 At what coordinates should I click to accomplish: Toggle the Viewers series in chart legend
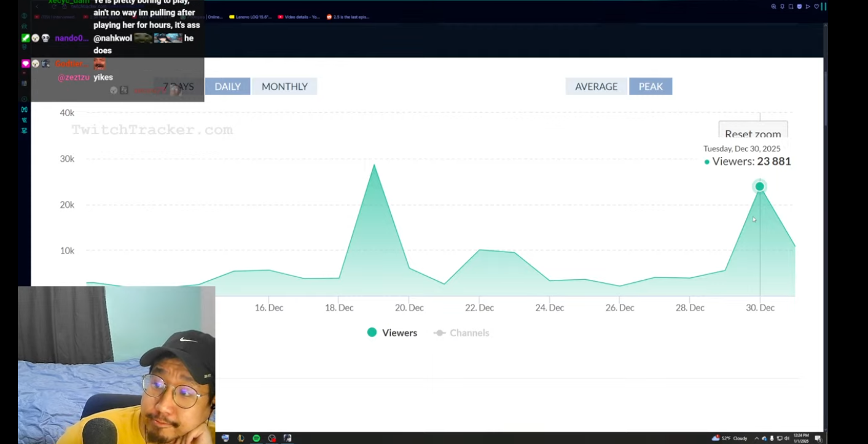pos(392,333)
